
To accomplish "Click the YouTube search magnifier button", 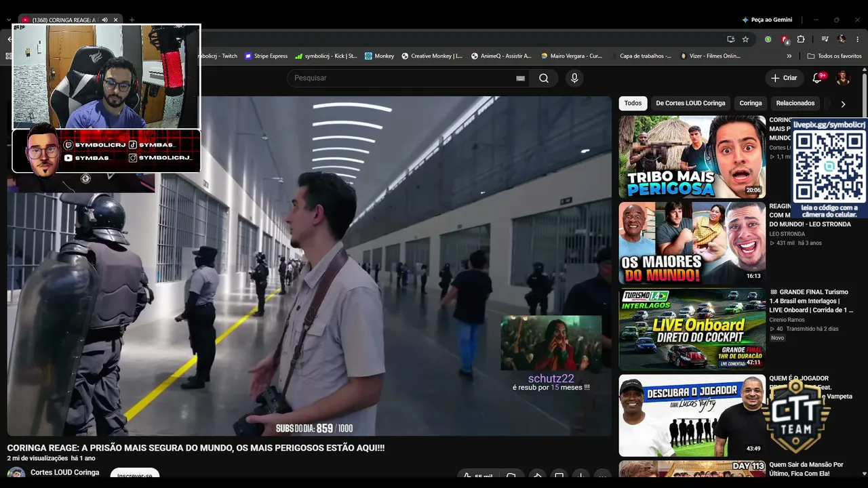I will tap(544, 78).
